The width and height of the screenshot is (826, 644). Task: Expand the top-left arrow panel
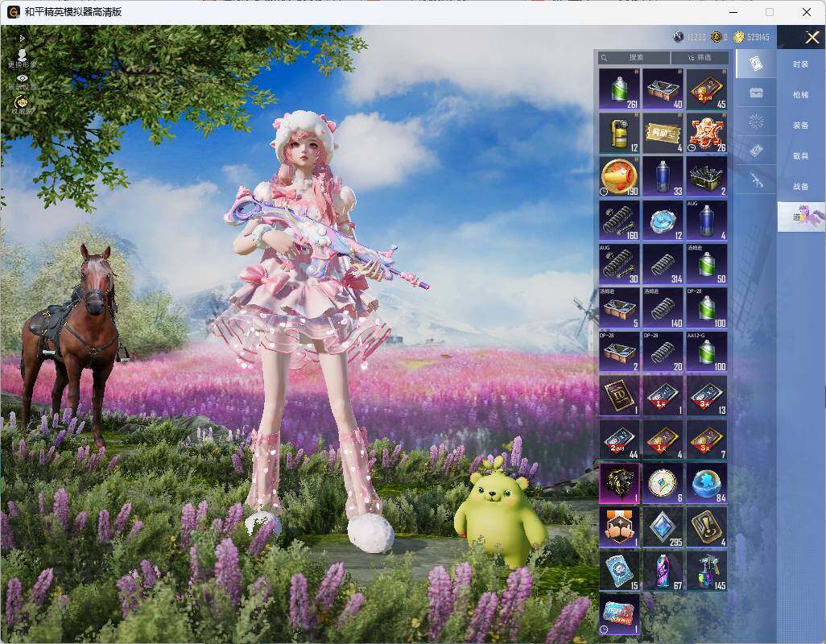click(22, 38)
